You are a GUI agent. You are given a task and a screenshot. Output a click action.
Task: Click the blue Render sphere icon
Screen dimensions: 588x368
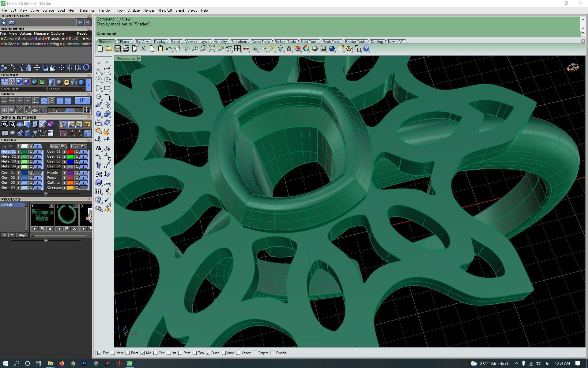(332, 48)
